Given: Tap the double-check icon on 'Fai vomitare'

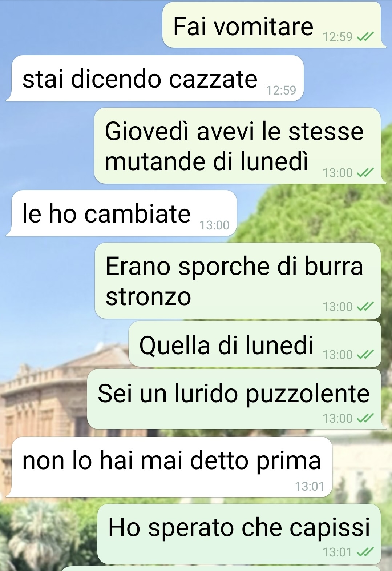Looking at the screenshot, I should (x=365, y=37).
